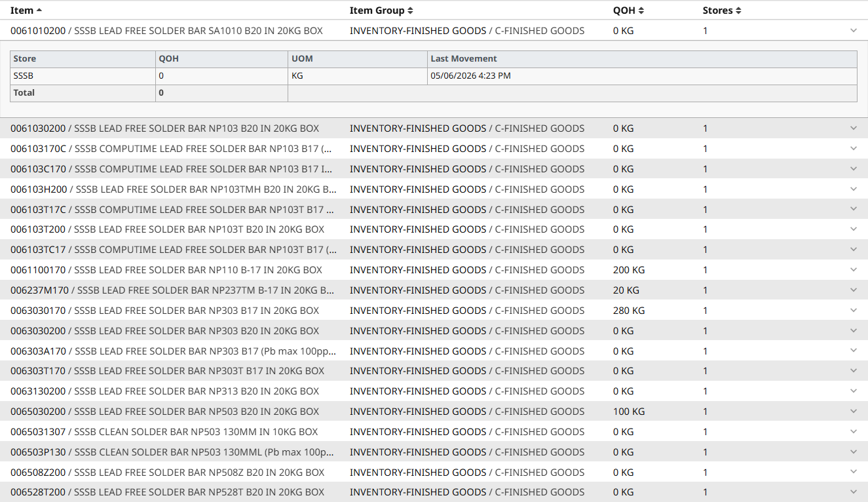Expand row 006303A170 chevron

click(853, 351)
